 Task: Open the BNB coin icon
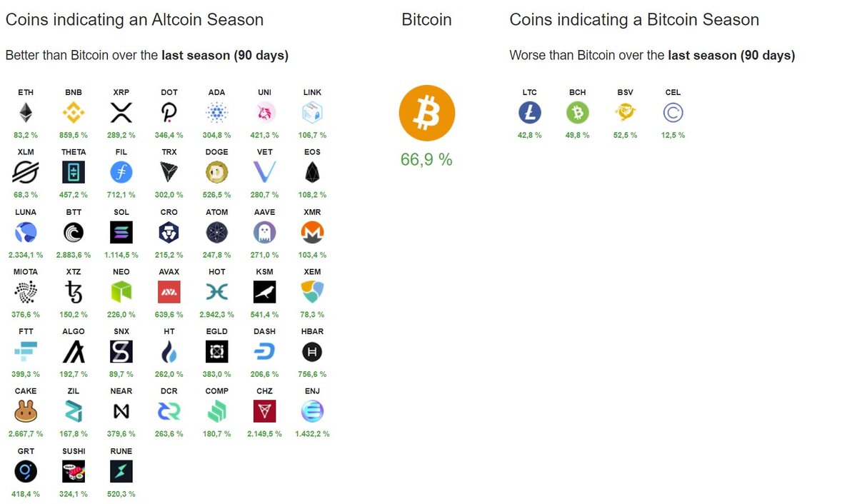click(74, 112)
